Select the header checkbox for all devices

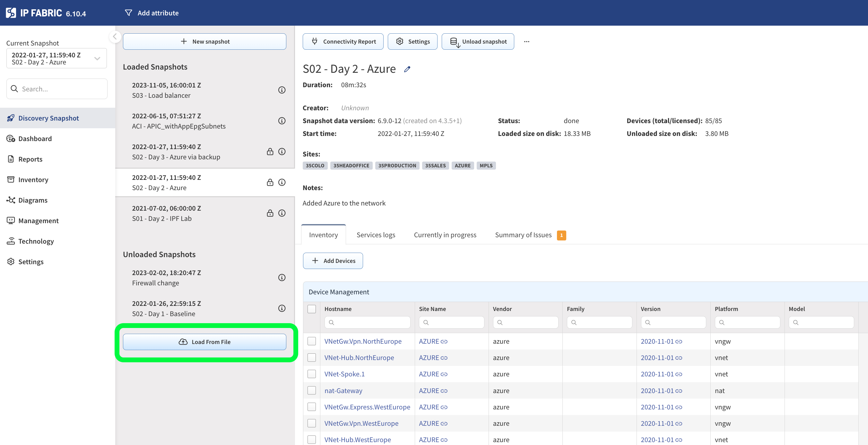(x=312, y=309)
